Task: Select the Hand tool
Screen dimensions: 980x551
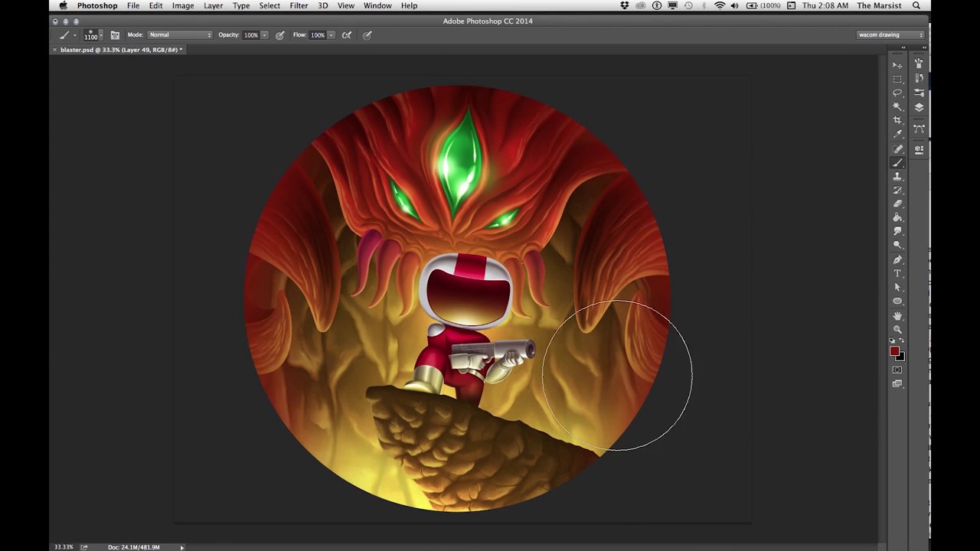Action: [897, 316]
